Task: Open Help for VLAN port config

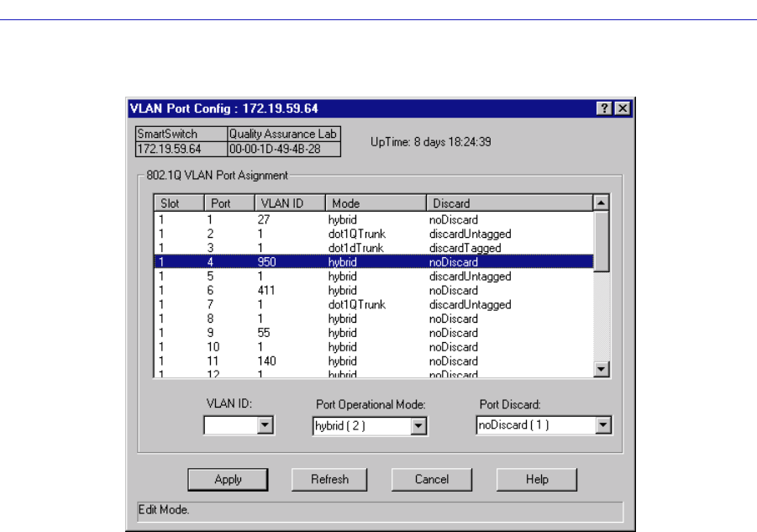Action: (x=537, y=480)
